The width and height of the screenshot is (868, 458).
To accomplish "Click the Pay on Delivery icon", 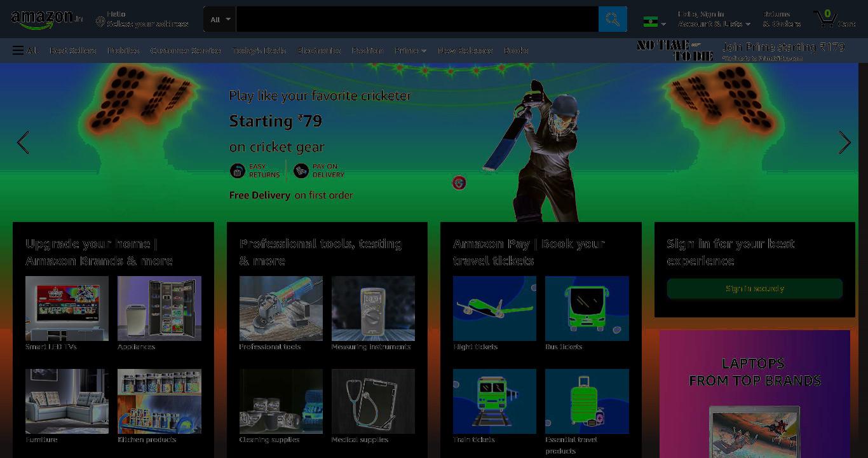I will 301,170.
